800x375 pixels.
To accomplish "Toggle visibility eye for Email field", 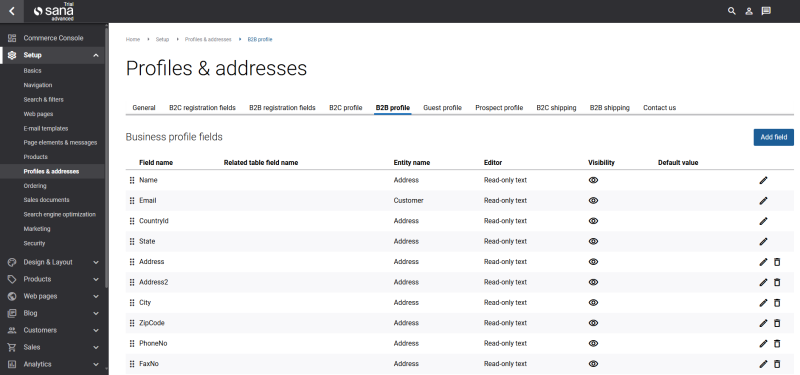I will tap(593, 201).
